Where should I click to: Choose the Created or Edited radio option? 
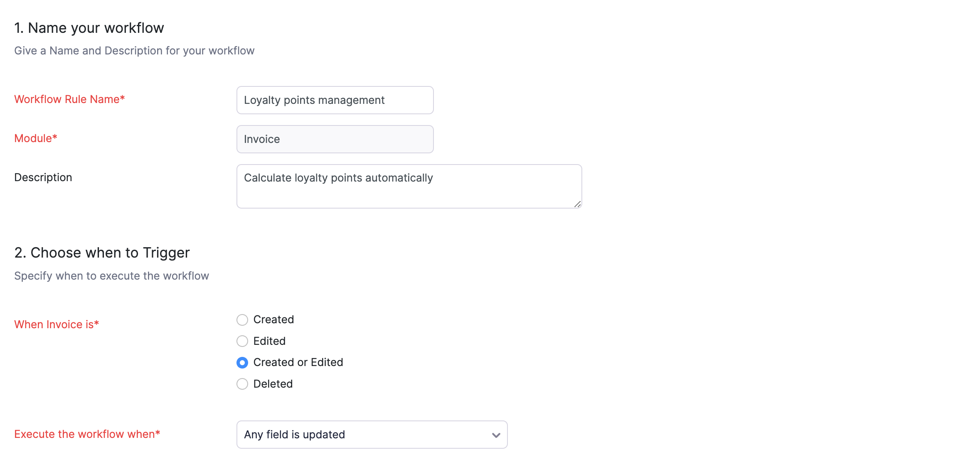click(x=242, y=363)
